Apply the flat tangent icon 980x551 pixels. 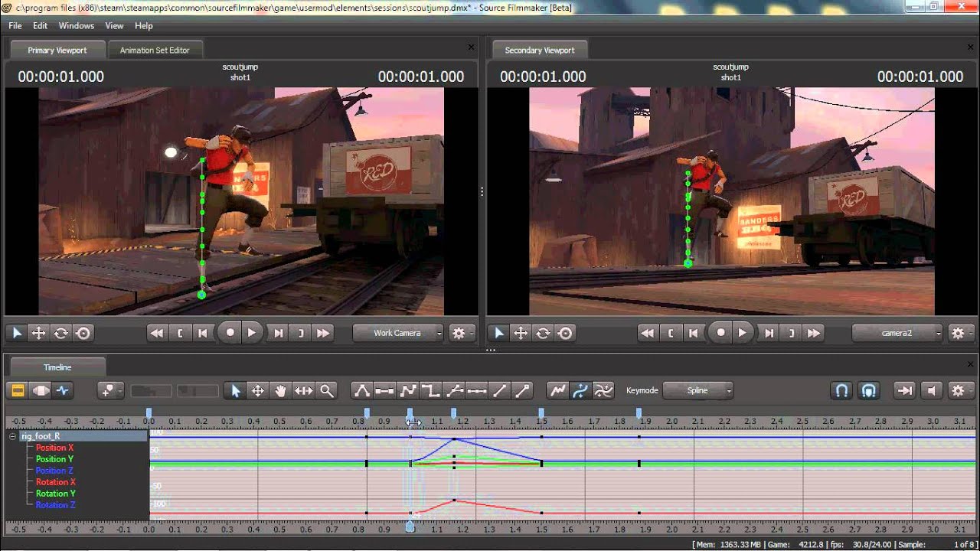click(x=385, y=390)
